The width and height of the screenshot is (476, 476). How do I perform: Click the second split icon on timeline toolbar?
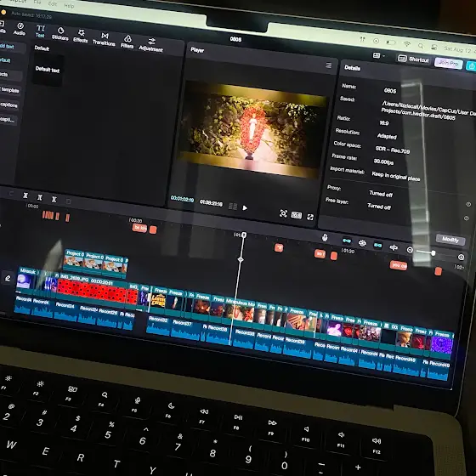(x=40, y=197)
